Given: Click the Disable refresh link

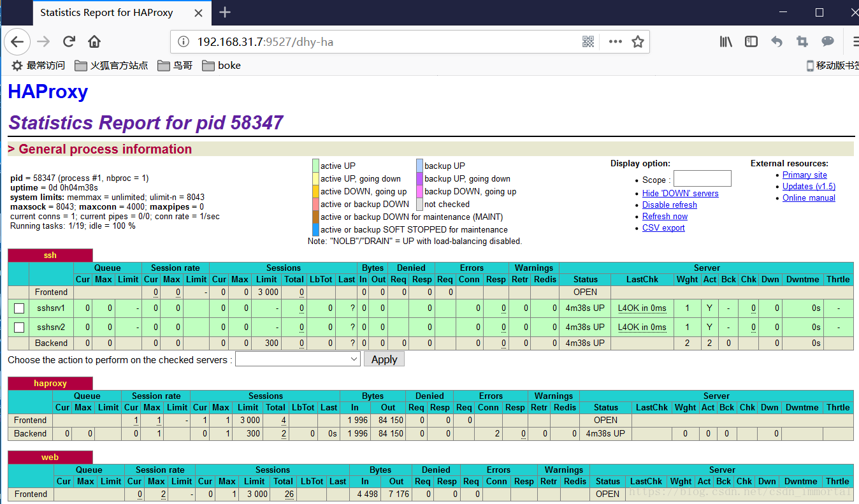Looking at the screenshot, I should (669, 205).
